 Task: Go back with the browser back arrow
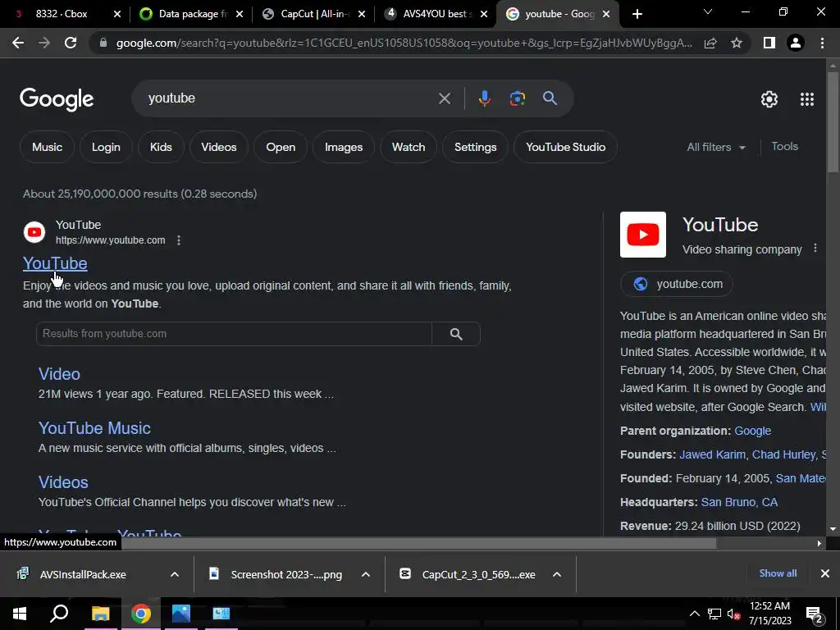[18, 43]
